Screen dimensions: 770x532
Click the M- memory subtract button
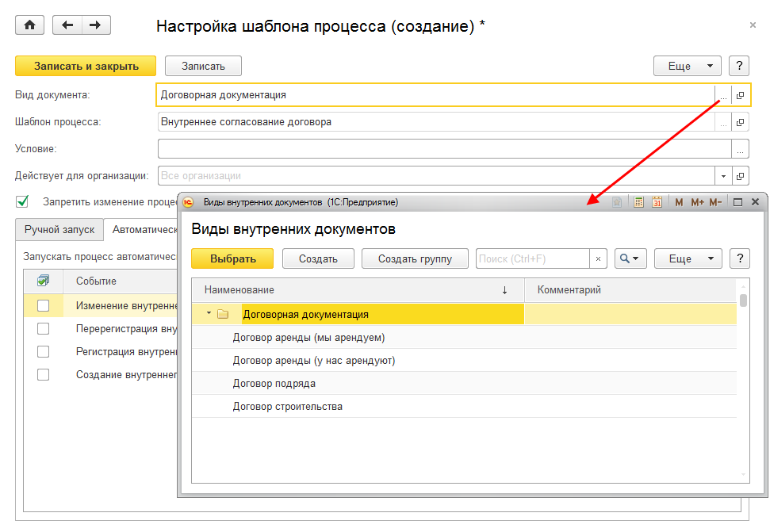pyautogui.click(x=715, y=202)
